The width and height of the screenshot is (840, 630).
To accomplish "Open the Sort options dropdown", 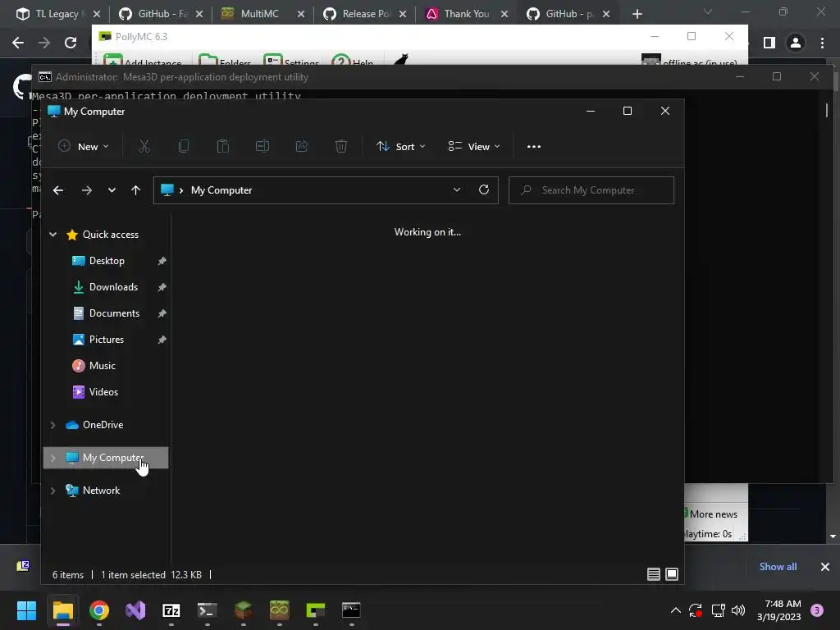I will point(400,146).
